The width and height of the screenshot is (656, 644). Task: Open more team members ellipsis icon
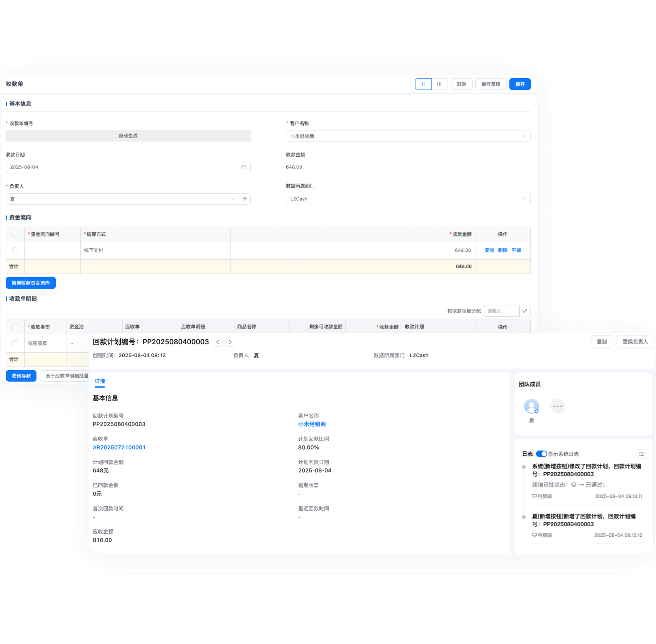pos(558,406)
